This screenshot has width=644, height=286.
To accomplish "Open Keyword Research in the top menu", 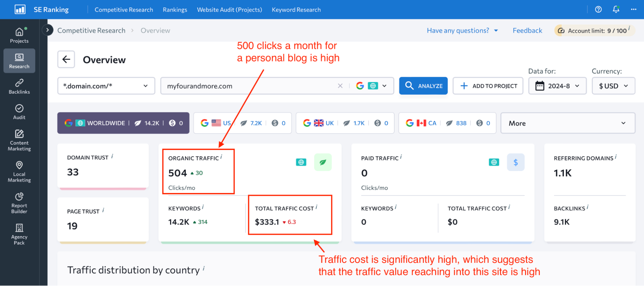I will point(296,10).
